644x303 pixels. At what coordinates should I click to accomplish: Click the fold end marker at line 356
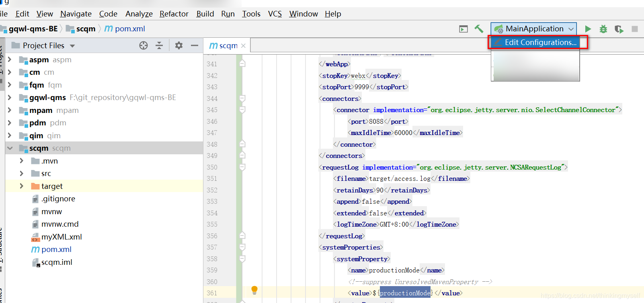click(x=242, y=235)
